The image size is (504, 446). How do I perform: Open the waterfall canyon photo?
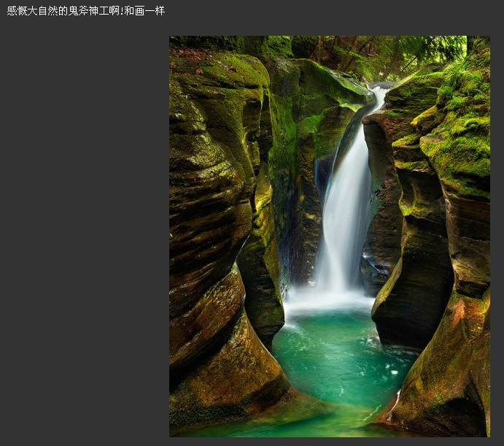(x=330, y=237)
